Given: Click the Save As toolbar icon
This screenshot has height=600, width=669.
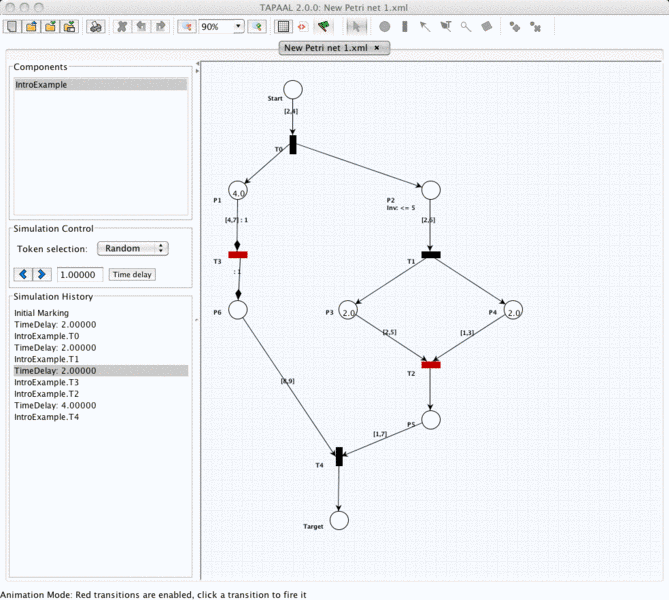Looking at the screenshot, I should (70, 26).
